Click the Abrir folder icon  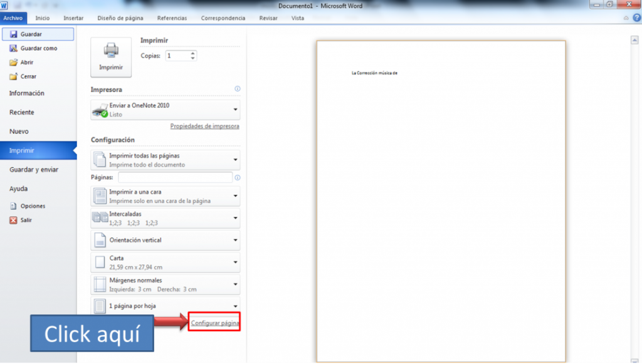14,62
